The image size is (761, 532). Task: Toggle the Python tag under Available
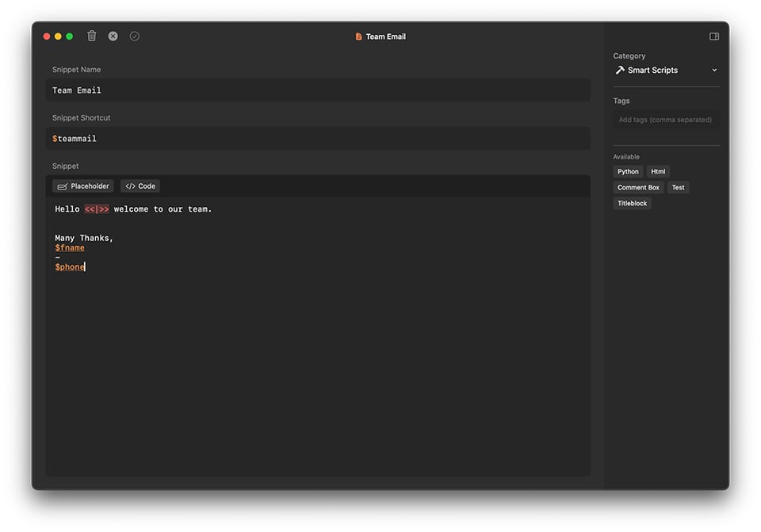tap(628, 171)
